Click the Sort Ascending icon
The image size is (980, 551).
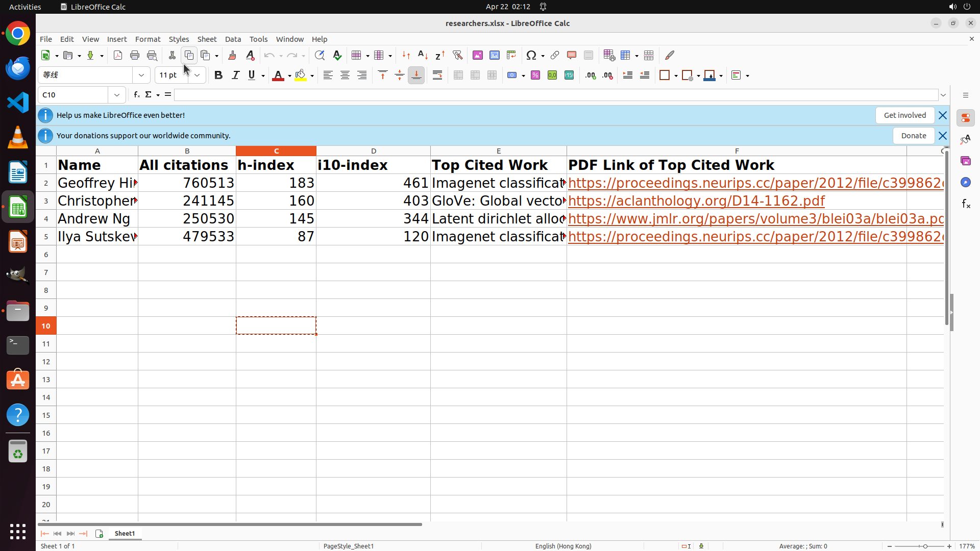423,55
